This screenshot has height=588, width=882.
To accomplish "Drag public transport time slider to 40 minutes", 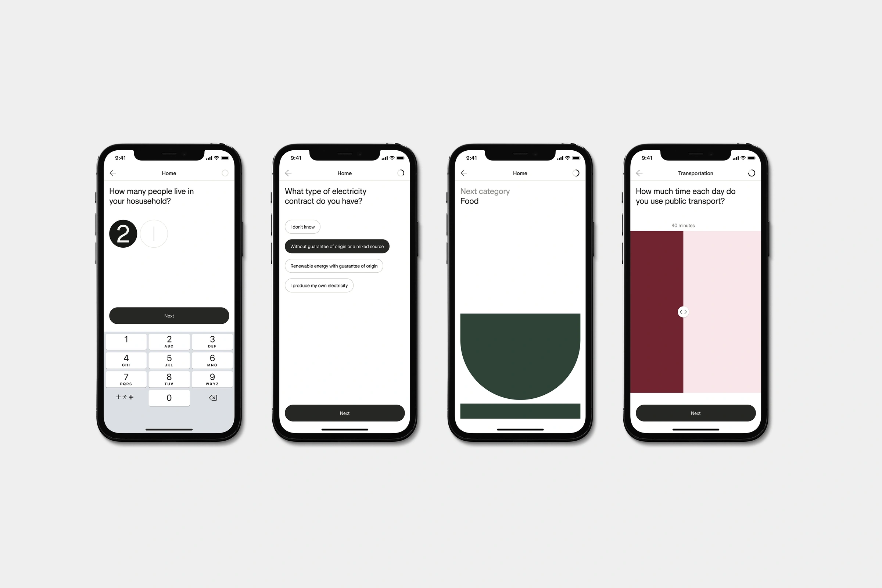I will tap(684, 312).
